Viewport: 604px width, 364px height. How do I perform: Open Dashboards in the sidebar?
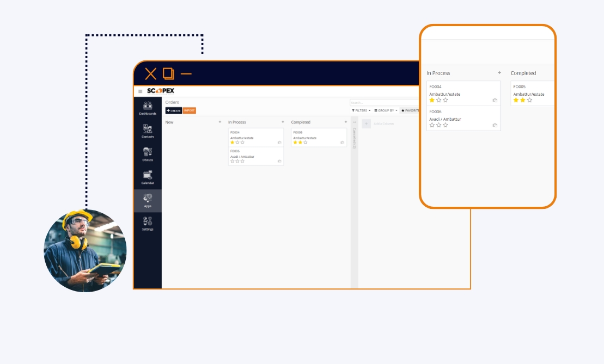pyautogui.click(x=148, y=108)
